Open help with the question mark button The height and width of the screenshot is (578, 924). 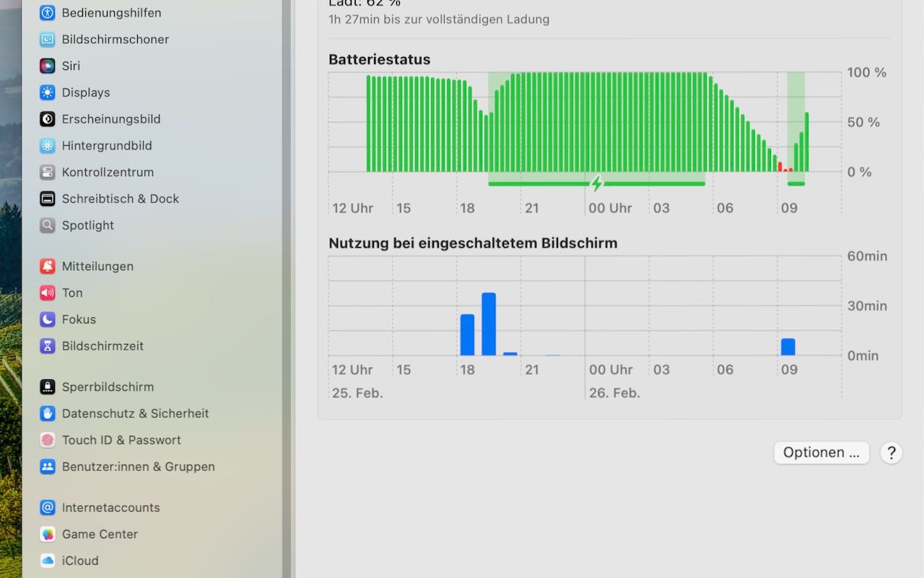(892, 453)
